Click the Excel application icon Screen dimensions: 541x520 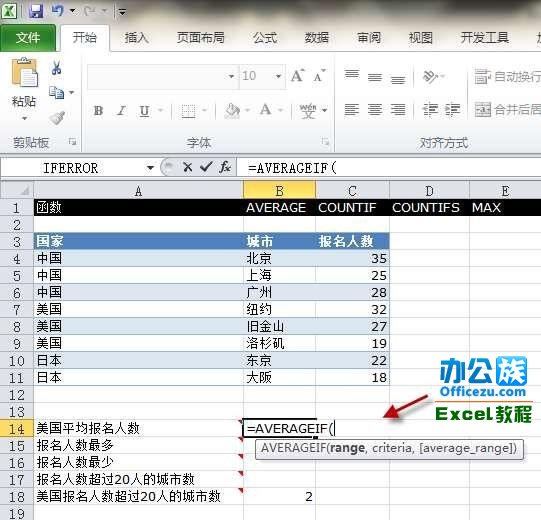pyautogui.click(x=9, y=11)
